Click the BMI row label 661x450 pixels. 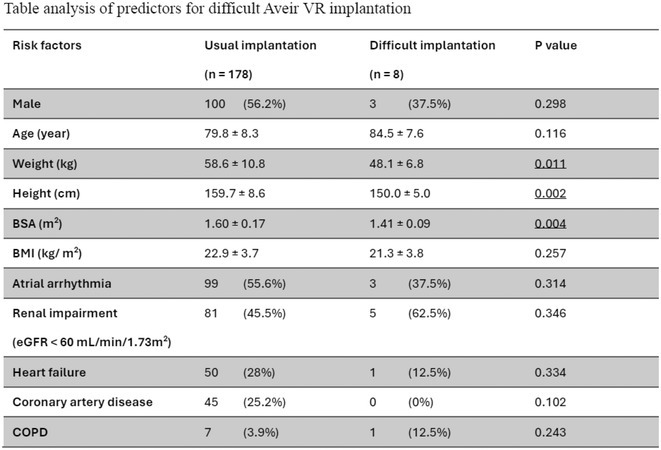coord(47,253)
